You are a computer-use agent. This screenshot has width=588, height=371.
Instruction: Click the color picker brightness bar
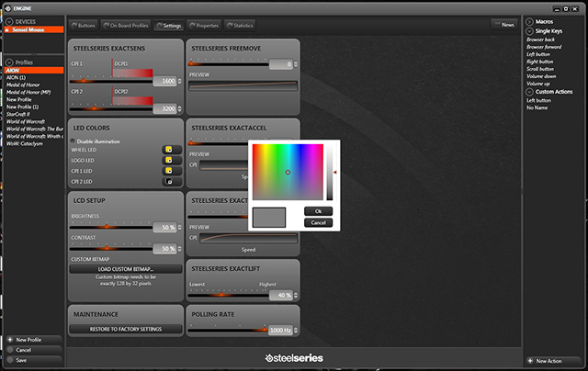click(330, 172)
